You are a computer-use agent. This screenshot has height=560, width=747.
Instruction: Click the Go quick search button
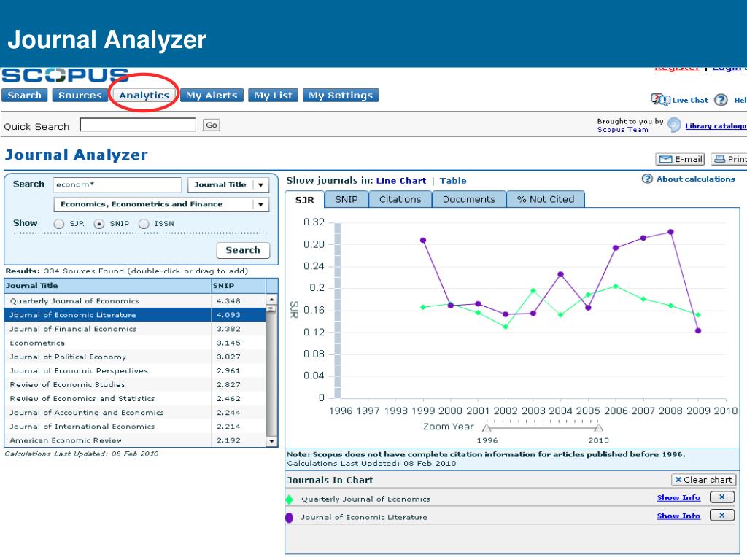coord(212,125)
